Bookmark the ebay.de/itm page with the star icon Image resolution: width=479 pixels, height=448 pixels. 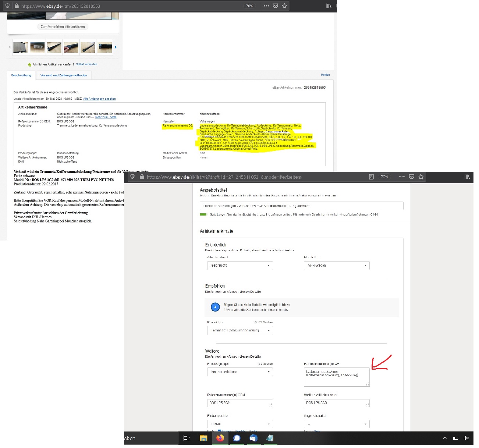[284, 6]
